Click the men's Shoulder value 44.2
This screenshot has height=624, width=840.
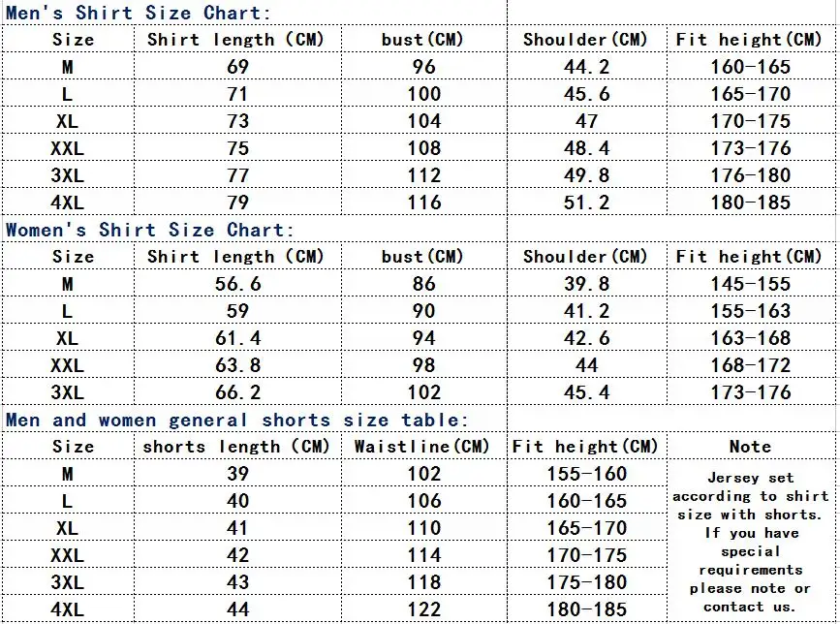point(586,67)
